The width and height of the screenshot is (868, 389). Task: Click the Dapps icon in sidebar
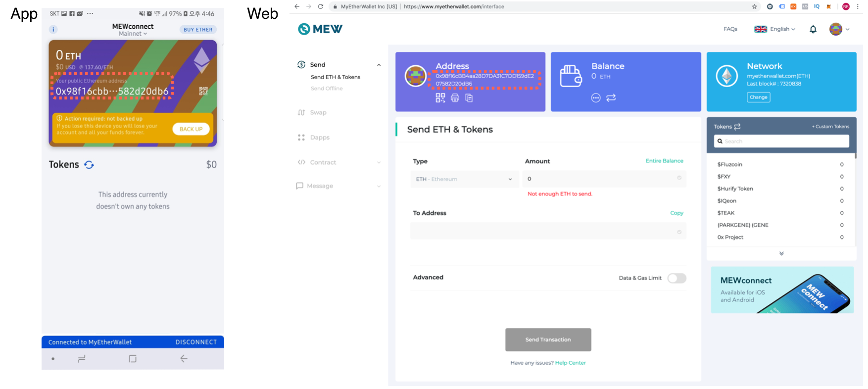pyautogui.click(x=301, y=138)
